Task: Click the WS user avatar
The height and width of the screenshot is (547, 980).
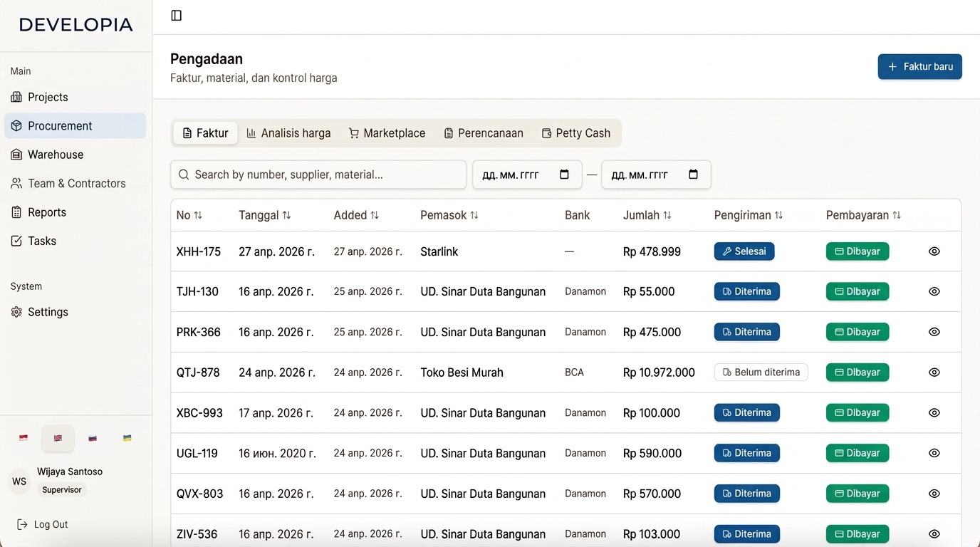Action: (x=19, y=481)
